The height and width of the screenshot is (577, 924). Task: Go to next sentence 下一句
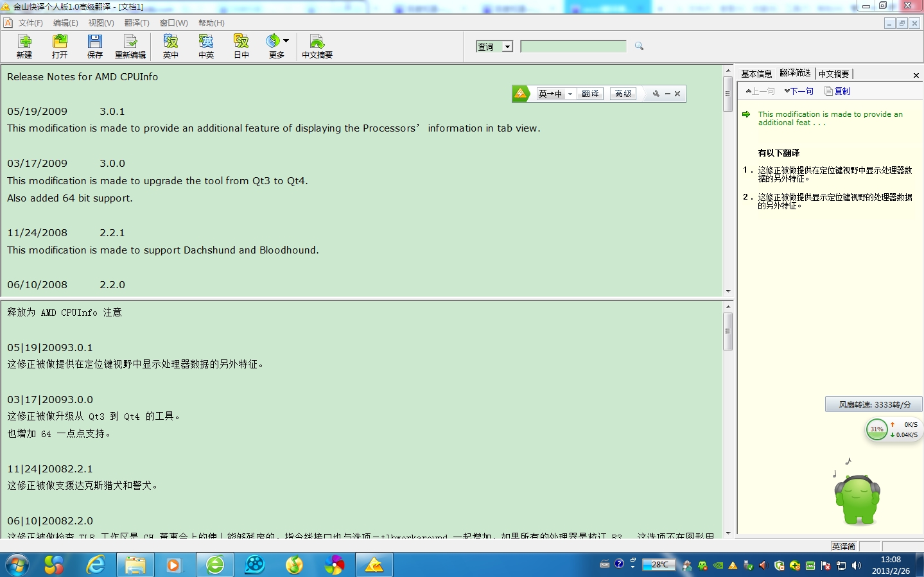click(799, 91)
